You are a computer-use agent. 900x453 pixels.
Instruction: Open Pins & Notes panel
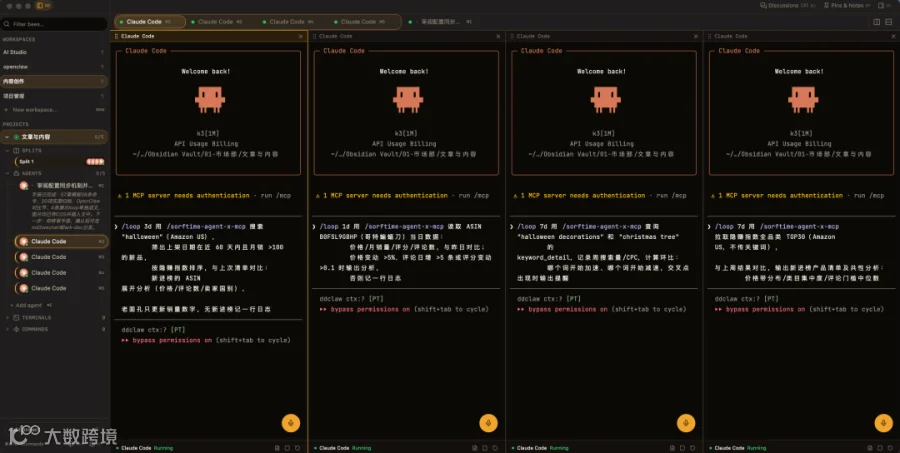point(847,6)
